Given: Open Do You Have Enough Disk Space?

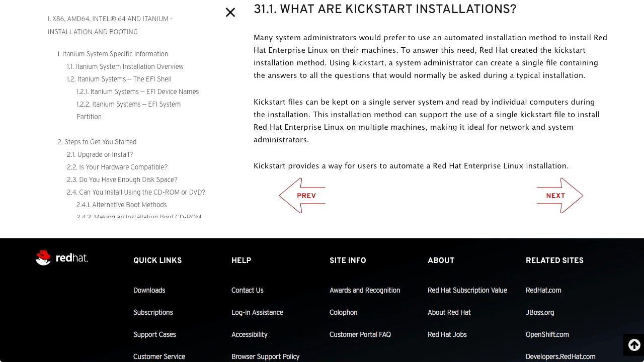Looking at the screenshot, I should coord(122,179).
